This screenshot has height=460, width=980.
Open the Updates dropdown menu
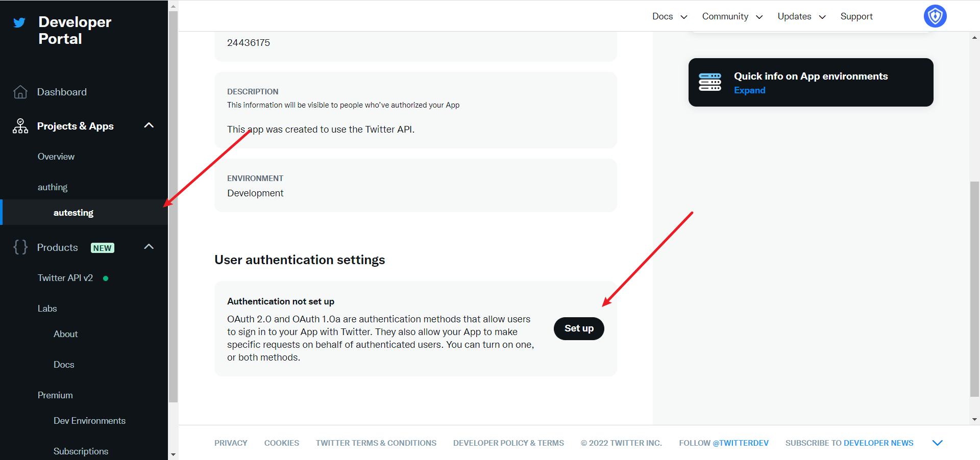click(801, 16)
